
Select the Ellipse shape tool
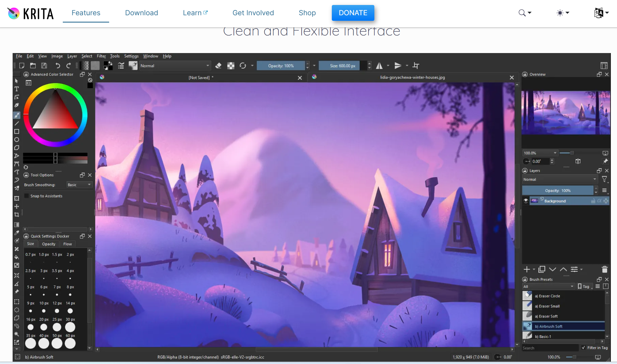pos(17,140)
